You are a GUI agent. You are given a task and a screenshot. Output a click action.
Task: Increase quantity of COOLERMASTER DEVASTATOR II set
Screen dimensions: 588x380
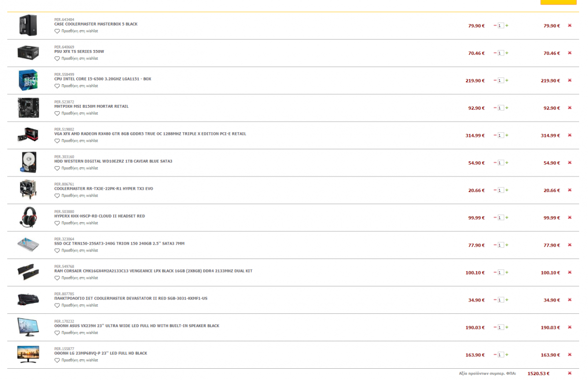(507, 300)
